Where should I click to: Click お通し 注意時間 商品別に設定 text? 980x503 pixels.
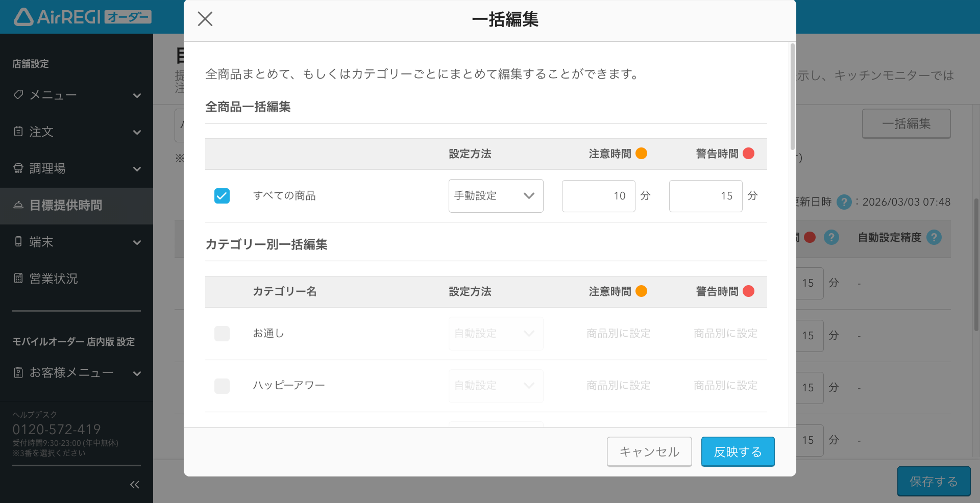pos(619,334)
